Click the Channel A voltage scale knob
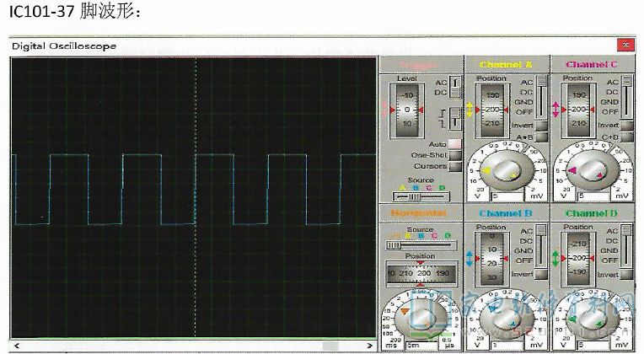644x354 pixels. tap(506, 171)
